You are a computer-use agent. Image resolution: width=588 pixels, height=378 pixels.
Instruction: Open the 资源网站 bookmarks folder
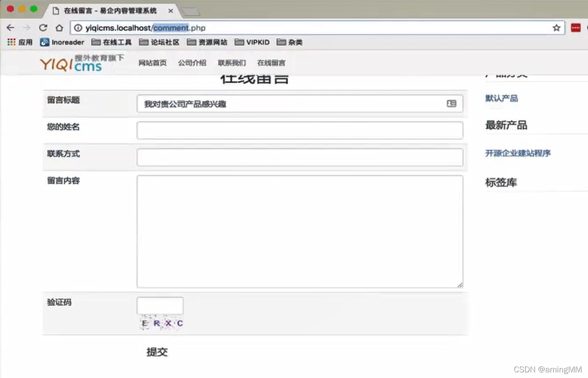click(x=207, y=42)
